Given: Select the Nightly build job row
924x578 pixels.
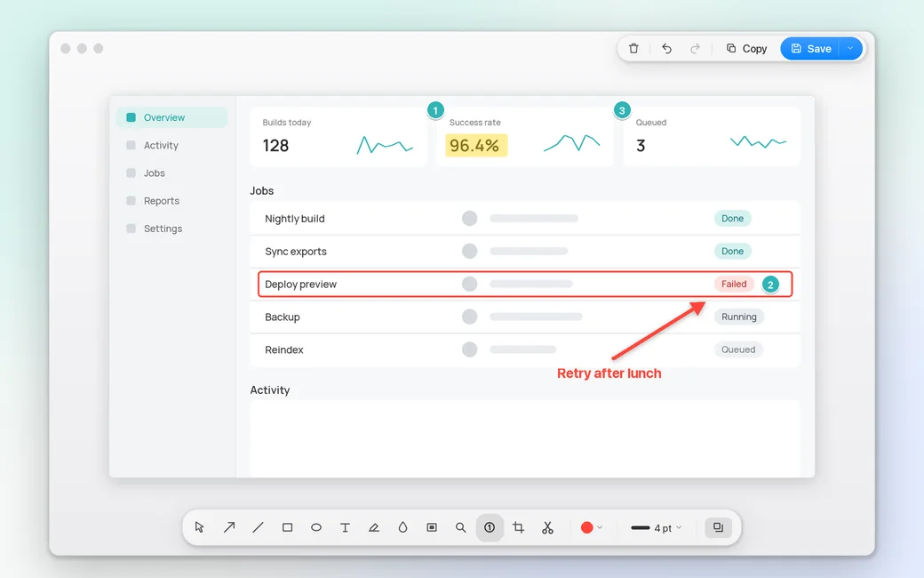Looking at the screenshot, I should click(x=524, y=218).
